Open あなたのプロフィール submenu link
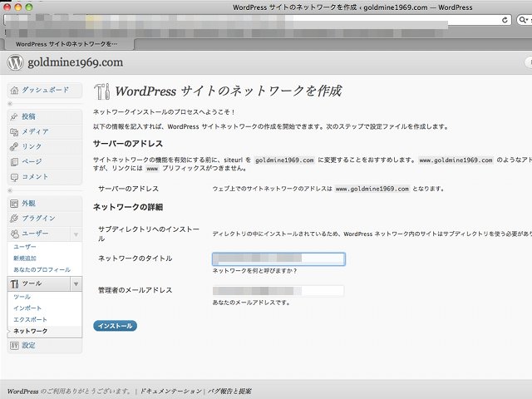The height and width of the screenshot is (399, 532). tap(42, 269)
